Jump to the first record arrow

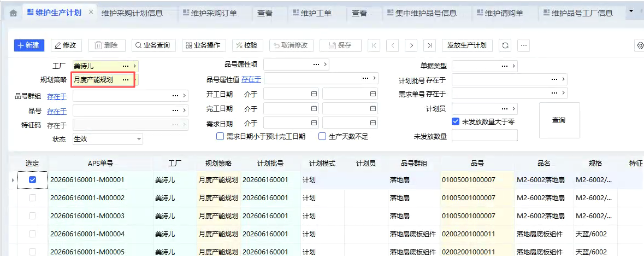click(x=374, y=45)
